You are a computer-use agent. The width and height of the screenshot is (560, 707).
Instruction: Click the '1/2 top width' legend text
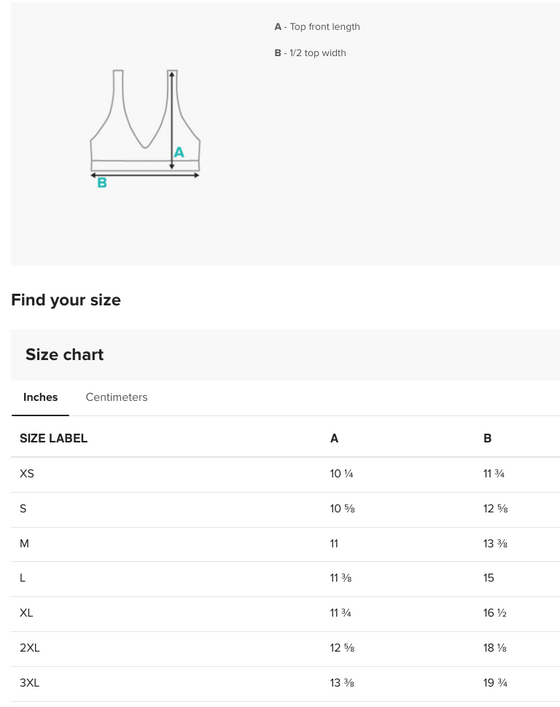(318, 53)
